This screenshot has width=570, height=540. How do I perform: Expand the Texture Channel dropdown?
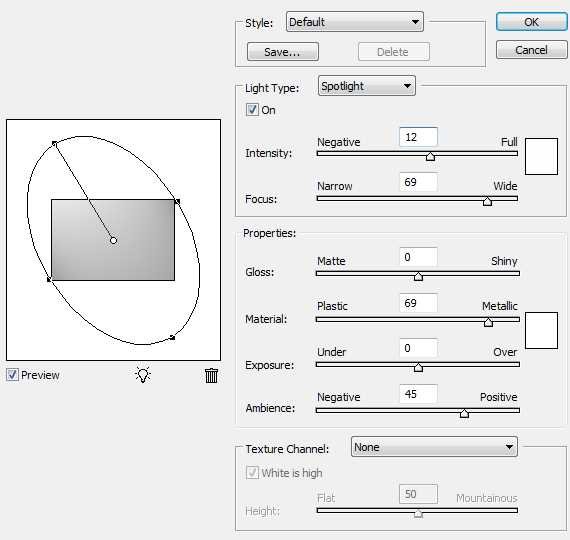point(434,447)
